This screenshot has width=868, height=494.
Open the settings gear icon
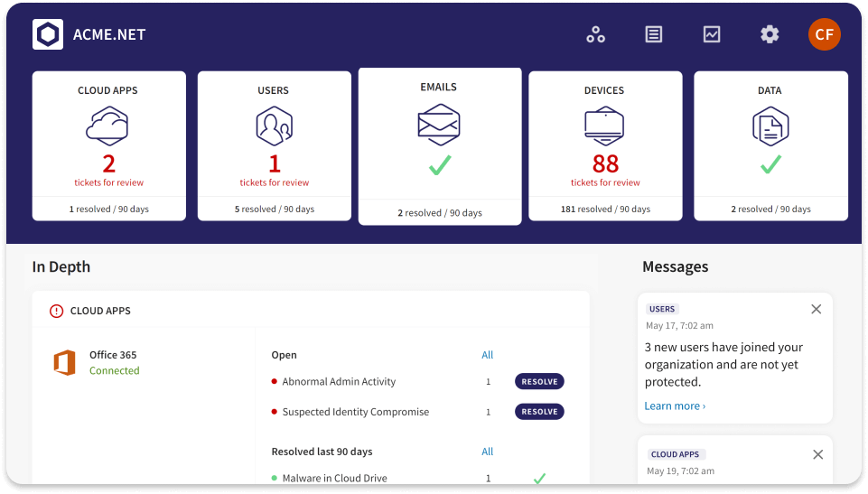(x=770, y=34)
